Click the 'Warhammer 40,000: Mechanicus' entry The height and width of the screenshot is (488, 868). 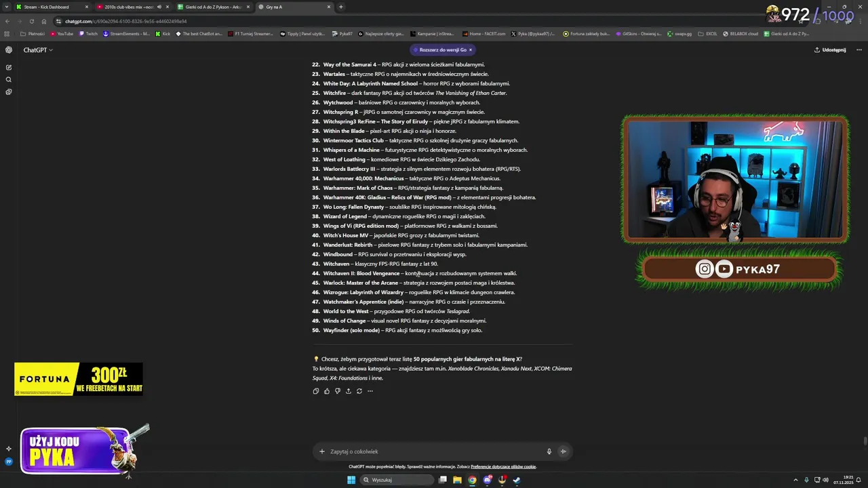pyautogui.click(x=406, y=178)
